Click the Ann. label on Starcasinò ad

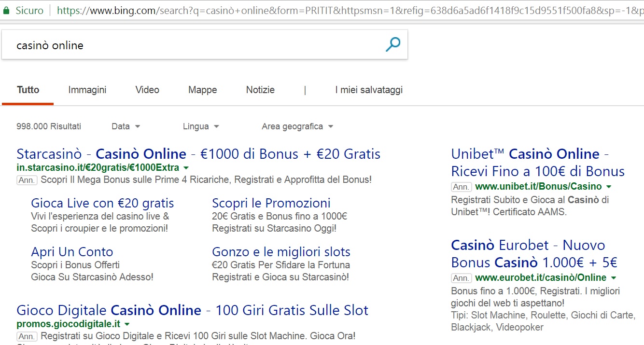(x=27, y=180)
